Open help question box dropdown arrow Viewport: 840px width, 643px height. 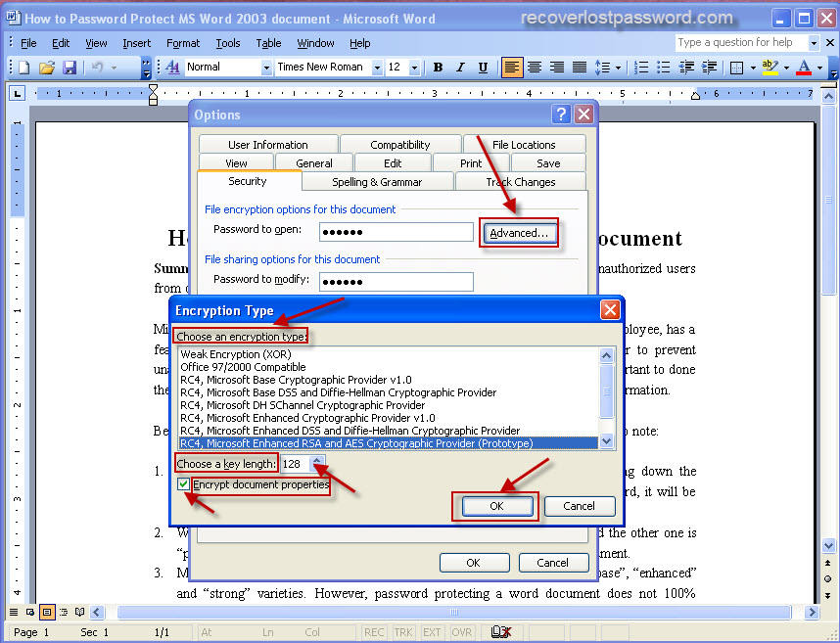[814, 43]
